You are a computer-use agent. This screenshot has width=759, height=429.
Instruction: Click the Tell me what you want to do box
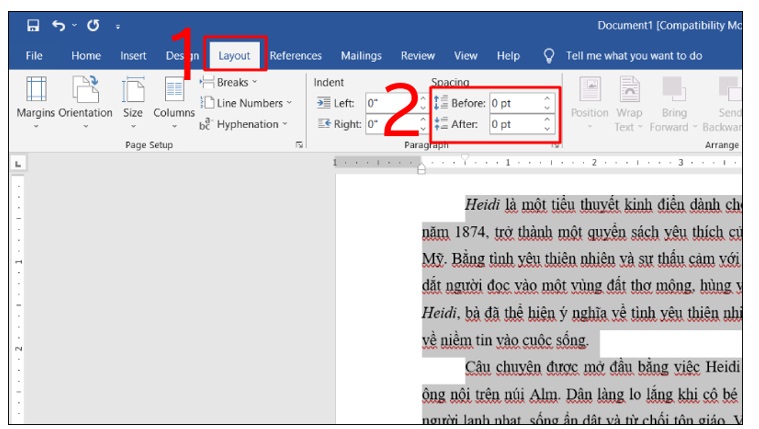tap(634, 56)
